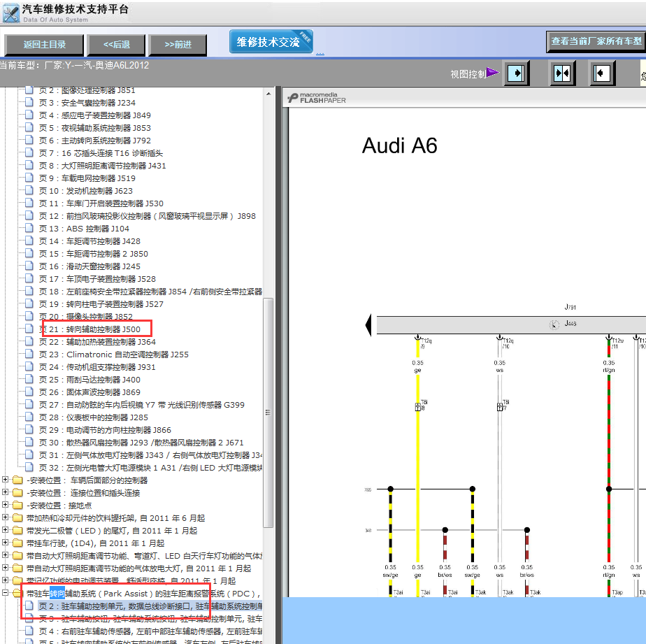Open 页 7：16 芯插头连接 T16 诊断插头
This screenshot has width=646, height=644.
click(101, 153)
